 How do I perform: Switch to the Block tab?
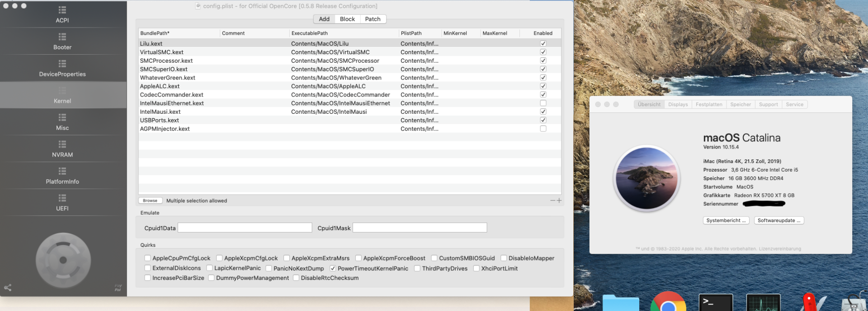pos(347,19)
